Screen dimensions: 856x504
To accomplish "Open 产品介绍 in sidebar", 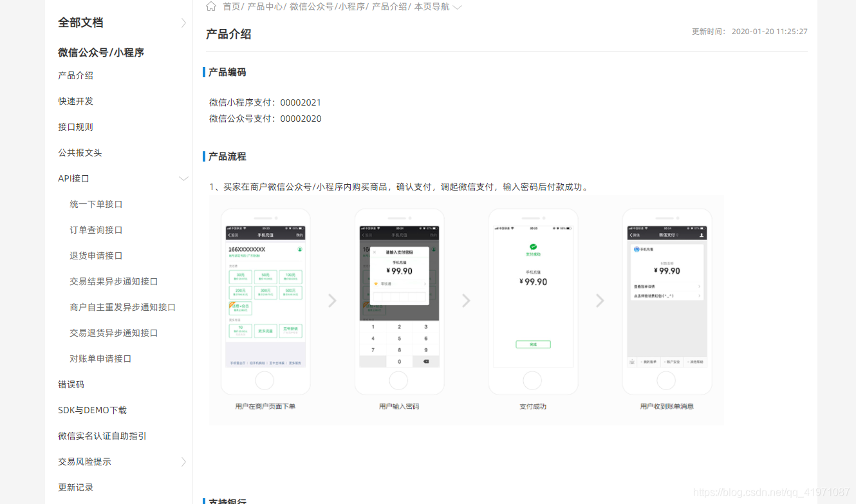I will click(x=75, y=75).
